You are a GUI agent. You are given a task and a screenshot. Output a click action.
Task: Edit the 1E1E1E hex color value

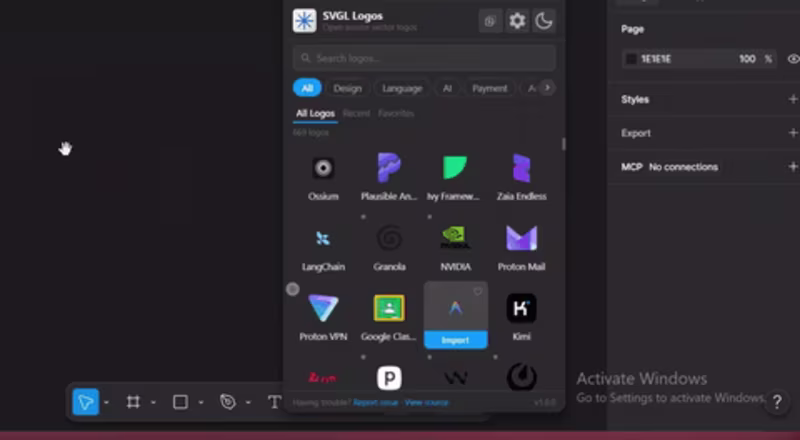click(656, 59)
